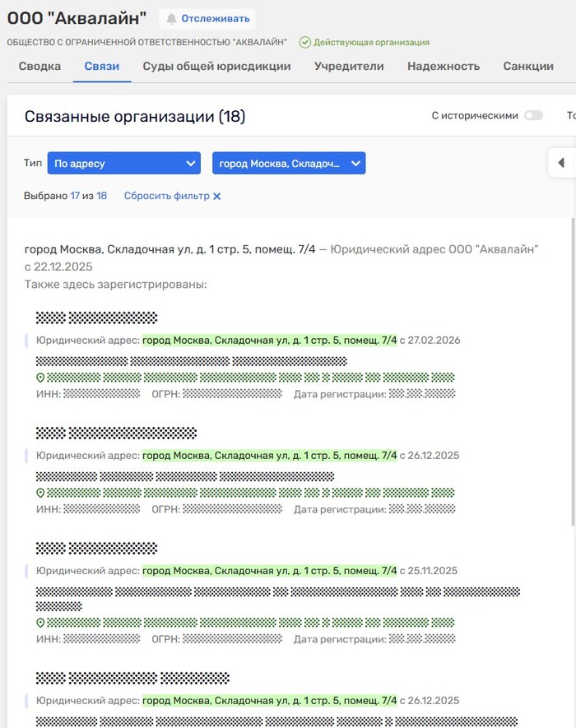Image resolution: width=576 pixels, height=728 pixels.
Task: Go to the Учредители tab
Action: point(349,67)
